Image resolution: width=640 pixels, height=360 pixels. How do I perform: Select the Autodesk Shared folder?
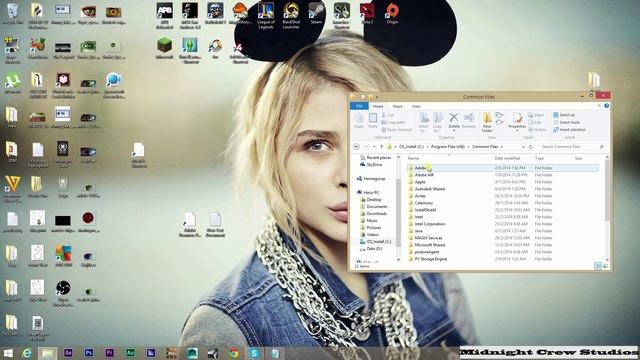pos(429,189)
